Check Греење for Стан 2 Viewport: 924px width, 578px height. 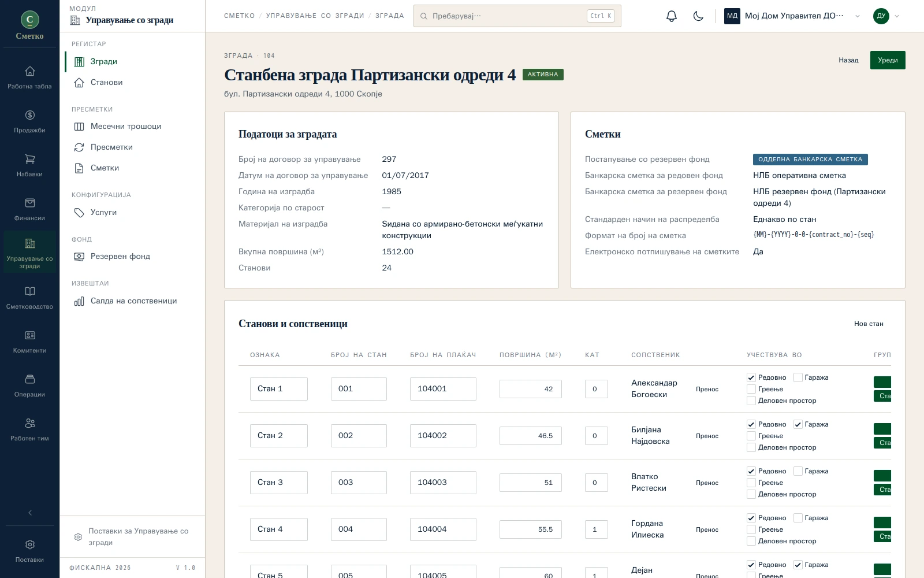(x=751, y=436)
